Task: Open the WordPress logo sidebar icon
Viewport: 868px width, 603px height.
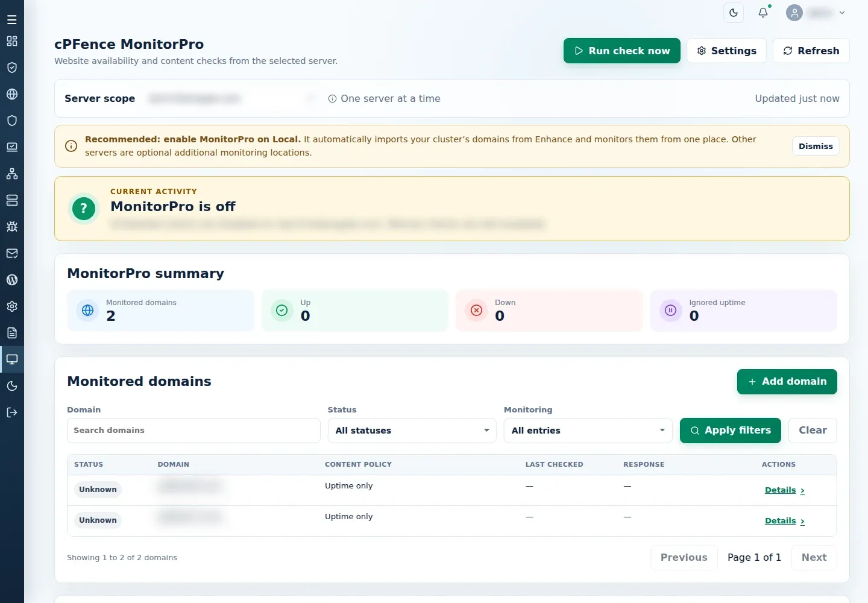Action: tap(12, 280)
